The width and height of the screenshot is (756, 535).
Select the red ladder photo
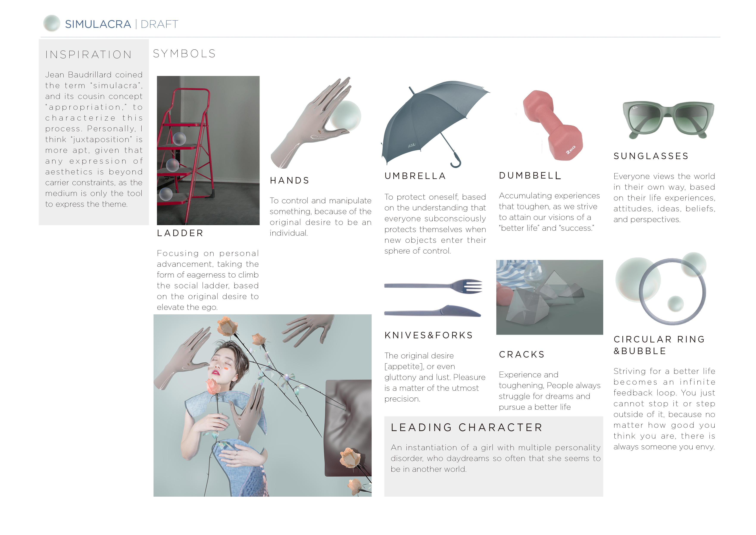[208, 151]
